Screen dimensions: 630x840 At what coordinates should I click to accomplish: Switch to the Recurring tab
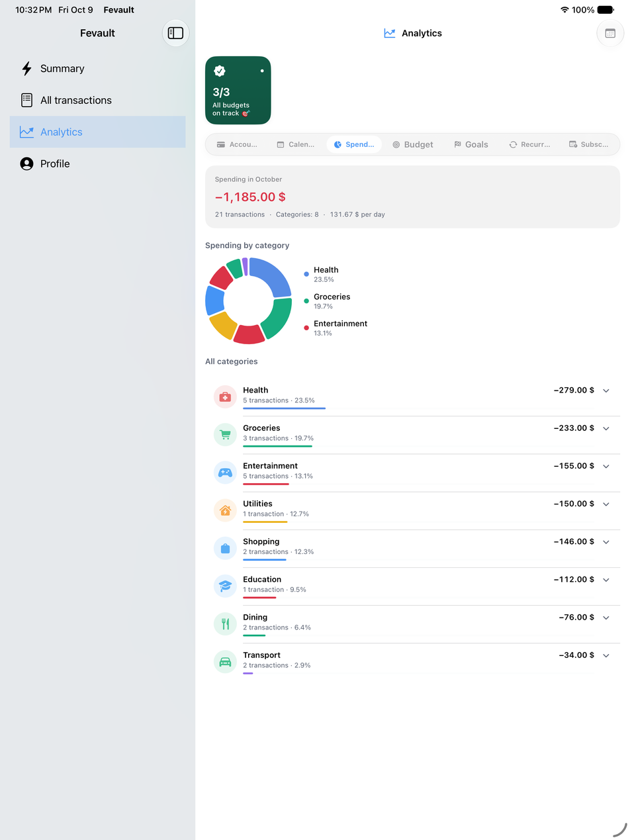point(529,144)
